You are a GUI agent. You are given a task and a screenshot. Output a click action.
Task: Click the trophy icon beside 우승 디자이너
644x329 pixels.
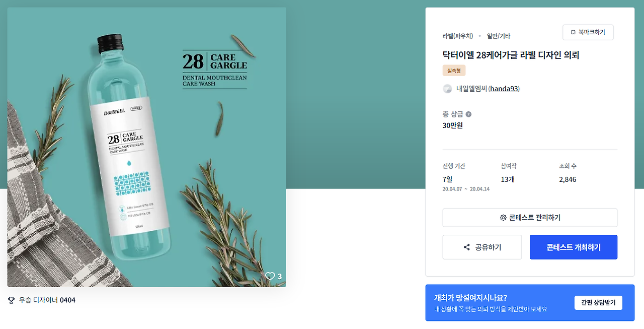[x=12, y=300]
